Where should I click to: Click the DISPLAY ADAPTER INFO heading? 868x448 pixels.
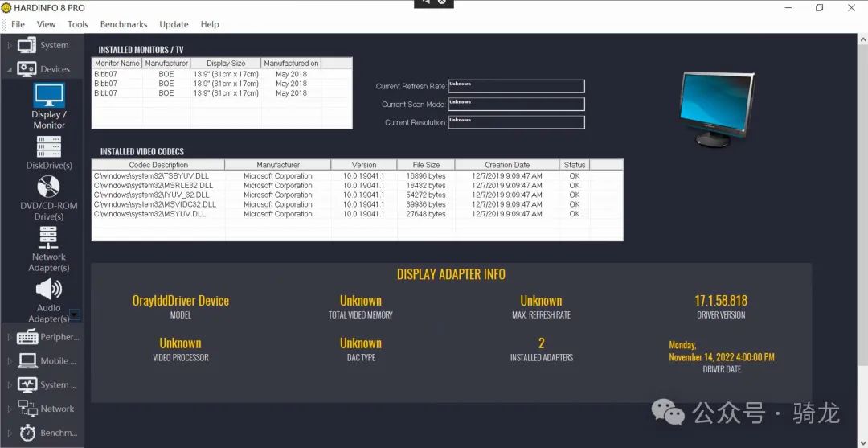coord(451,274)
